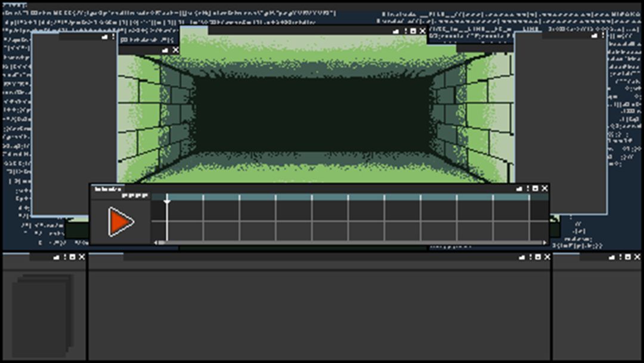This screenshot has width=644, height=363.
Task: Close the timeline panel
Action: pyautogui.click(x=544, y=188)
